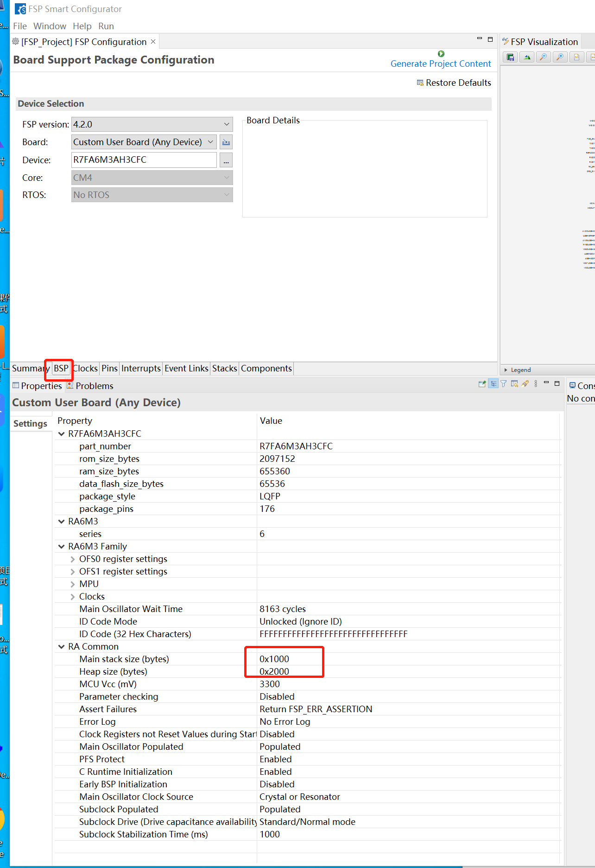This screenshot has width=595, height=868.
Task: Open the Help menu
Action: pos(82,26)
